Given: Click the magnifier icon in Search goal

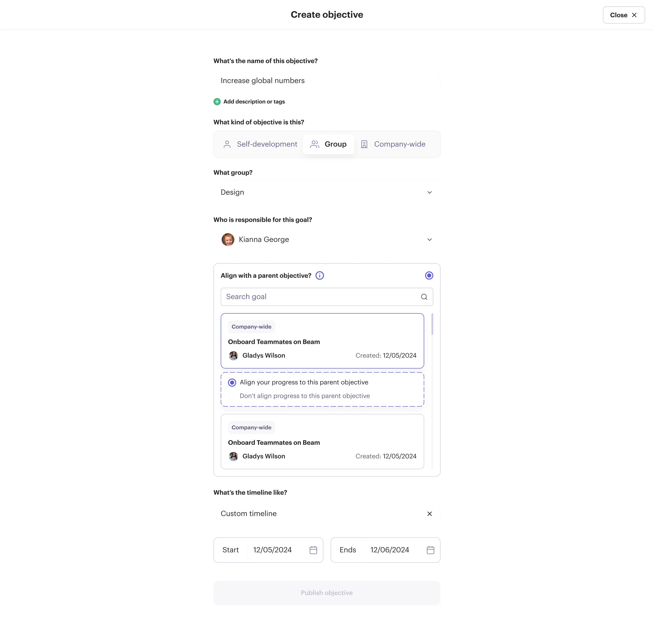Looking at the screenshot, I should click(424, 297).
